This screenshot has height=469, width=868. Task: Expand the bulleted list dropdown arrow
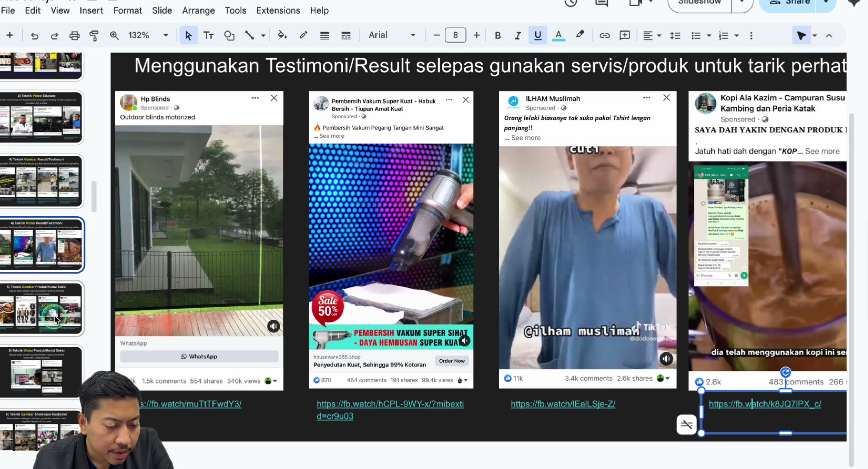(x=709, y=36)
